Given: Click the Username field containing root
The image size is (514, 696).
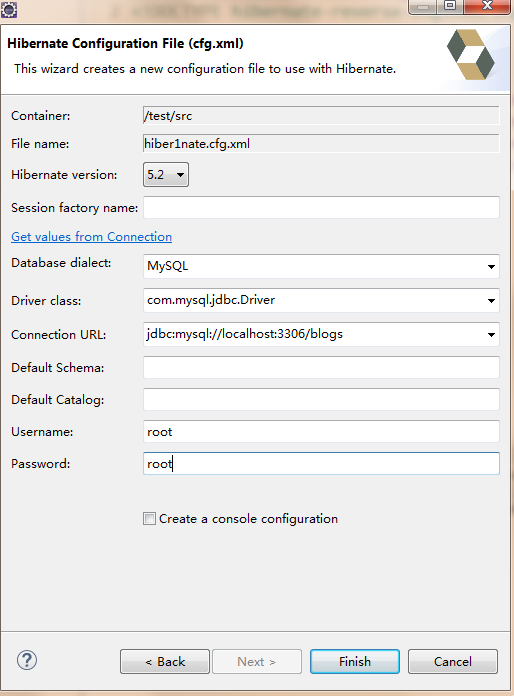Looking at the screenshot, I should tap(321, 431).
